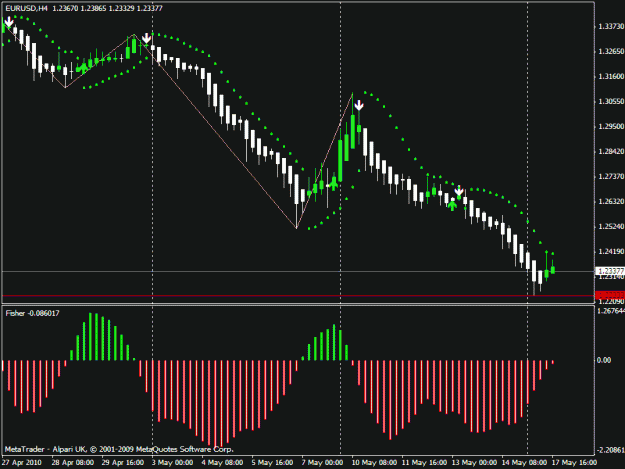Click the EURUSD,H4 chart title text
This screenshot has width=625, height=469.
pos(26,8)
